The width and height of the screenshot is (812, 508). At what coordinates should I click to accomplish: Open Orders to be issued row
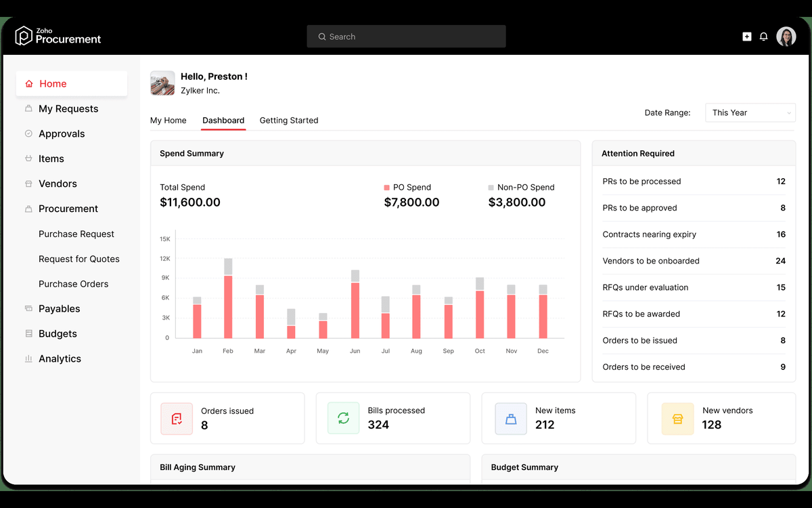click(694, 340)
